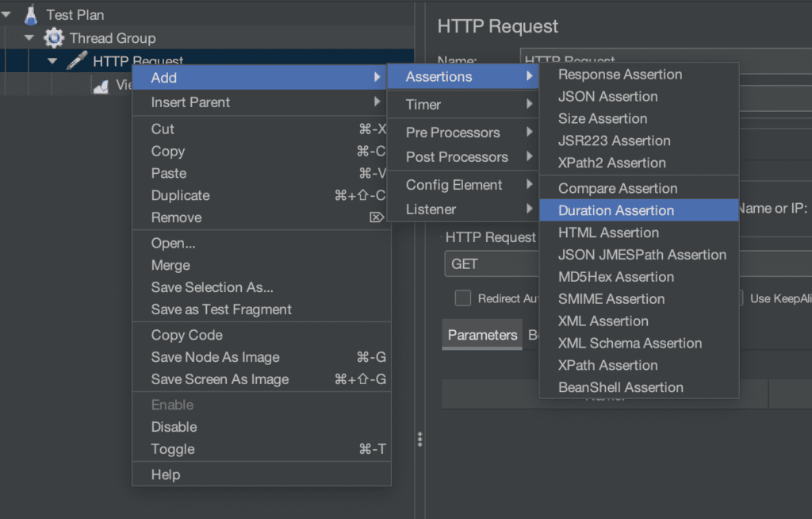Add a BeanShell Assertion
The width and height of the screenshot is (812, 519).
[x=639, y=387]
